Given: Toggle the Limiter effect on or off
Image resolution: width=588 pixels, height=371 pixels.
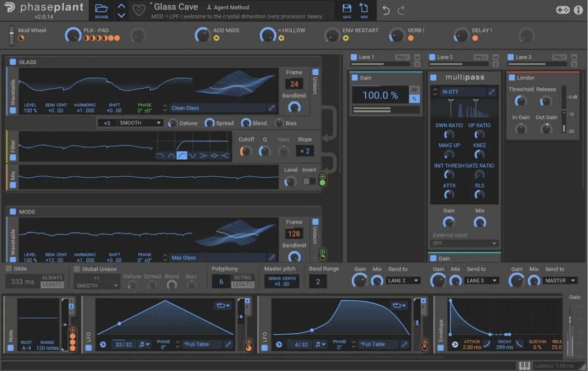Looking at the screenshot, I should click(x=512, y=78).
